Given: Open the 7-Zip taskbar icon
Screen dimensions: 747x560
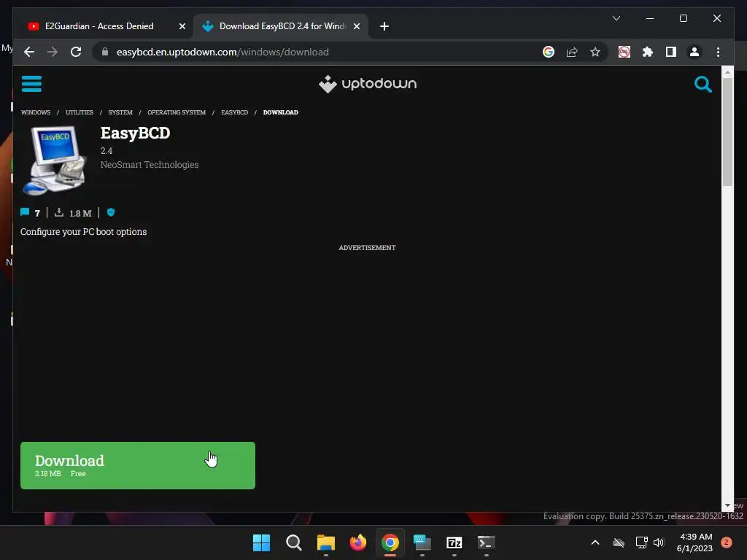Looking at the screenshot, I should (454, 542).
